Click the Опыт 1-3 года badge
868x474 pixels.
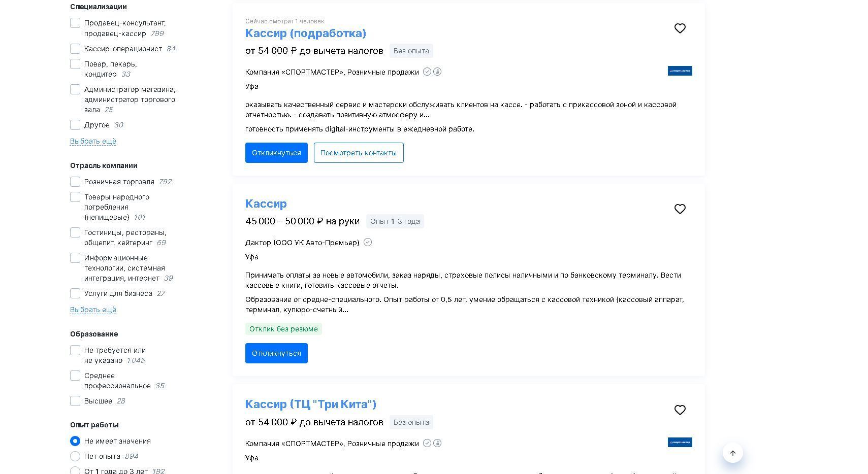tap(395, 221)
